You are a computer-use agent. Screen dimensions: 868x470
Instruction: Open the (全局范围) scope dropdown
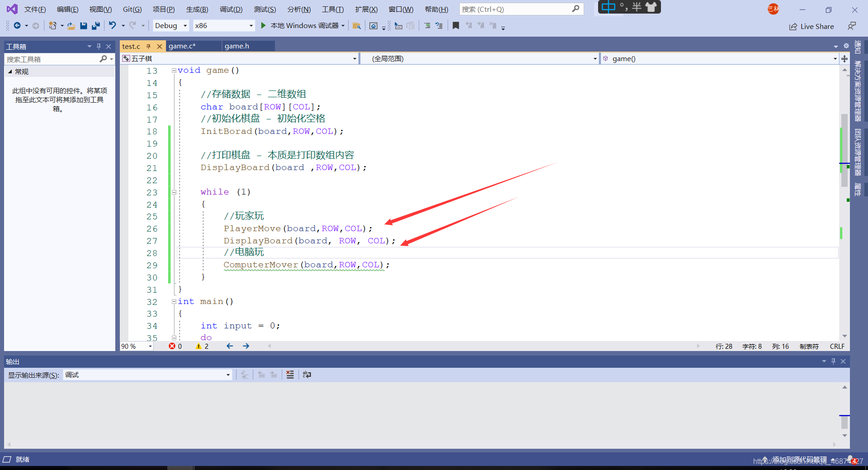pyautogui.click(x=480, y=59)
